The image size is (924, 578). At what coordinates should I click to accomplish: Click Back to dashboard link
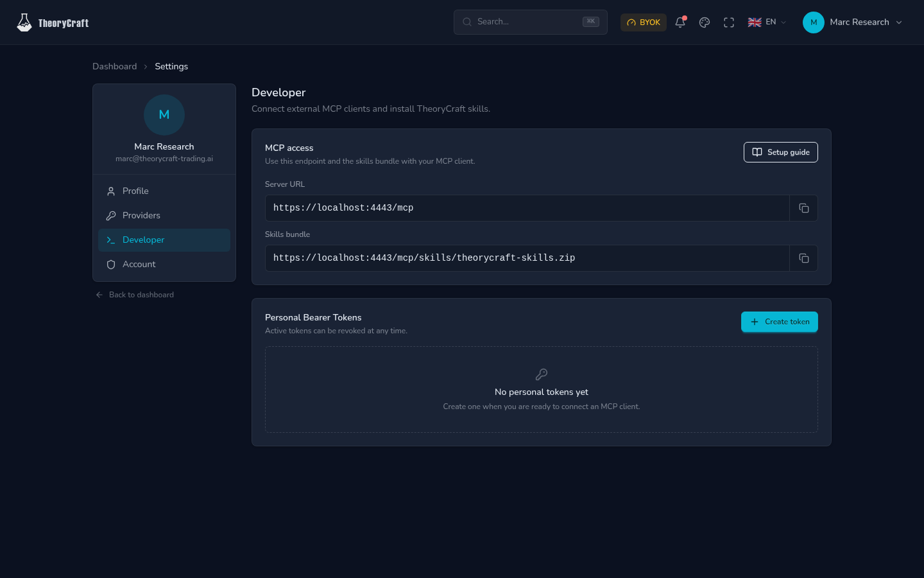click(135, 295)
